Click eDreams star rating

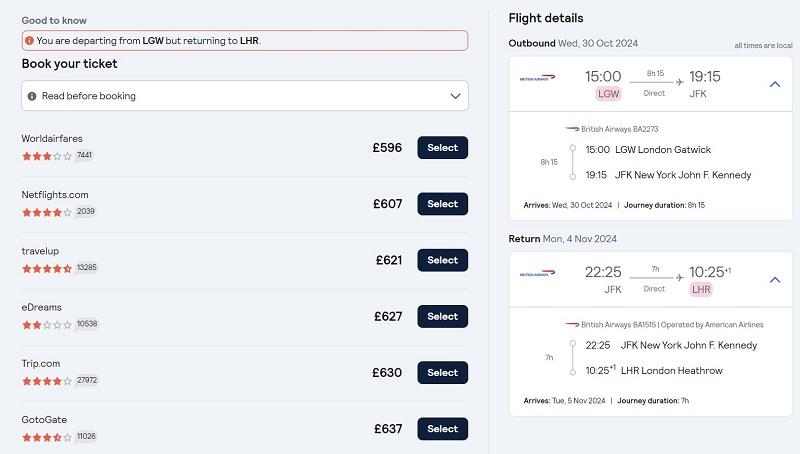point(46,324)
